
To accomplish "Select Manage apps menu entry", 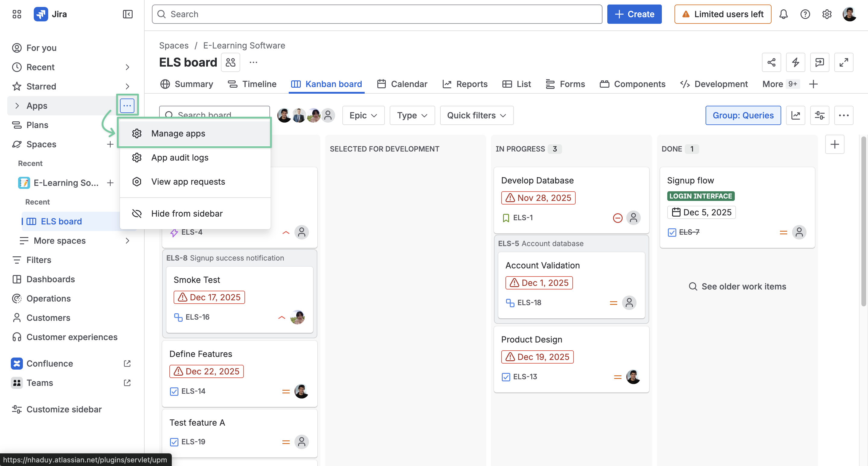I will tap(178, 133).
